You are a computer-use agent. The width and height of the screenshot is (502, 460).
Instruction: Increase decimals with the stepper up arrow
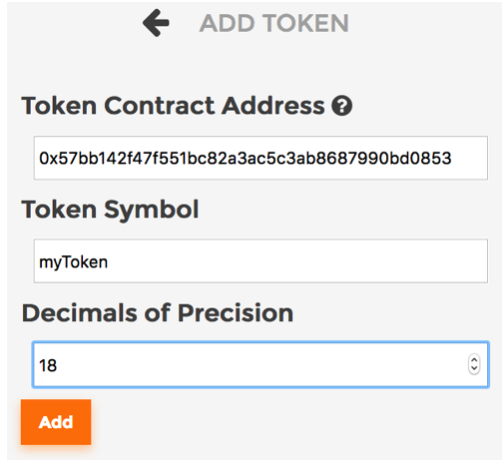pyautogui.click(x=474, y=360)
